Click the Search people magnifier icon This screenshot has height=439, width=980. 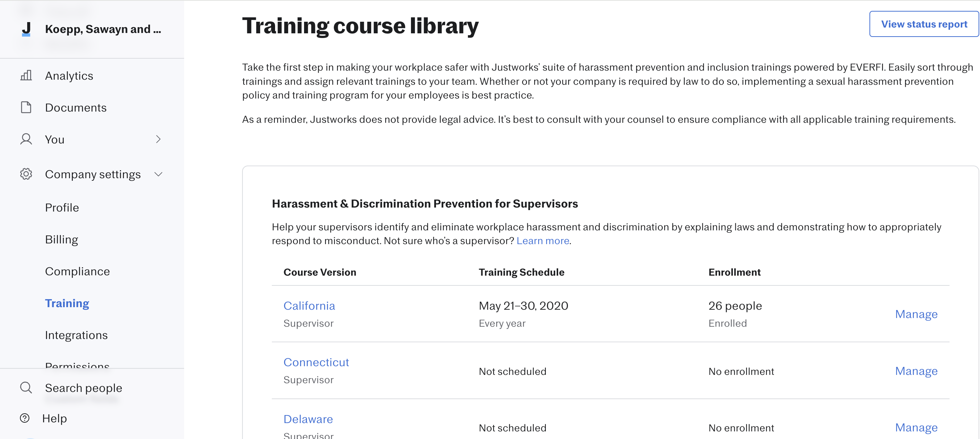(26, 388)
